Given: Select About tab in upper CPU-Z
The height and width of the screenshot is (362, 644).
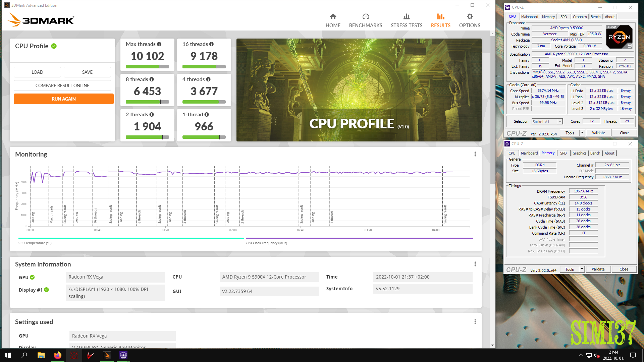Looking at the screenshot, I should tap(610, 17).
